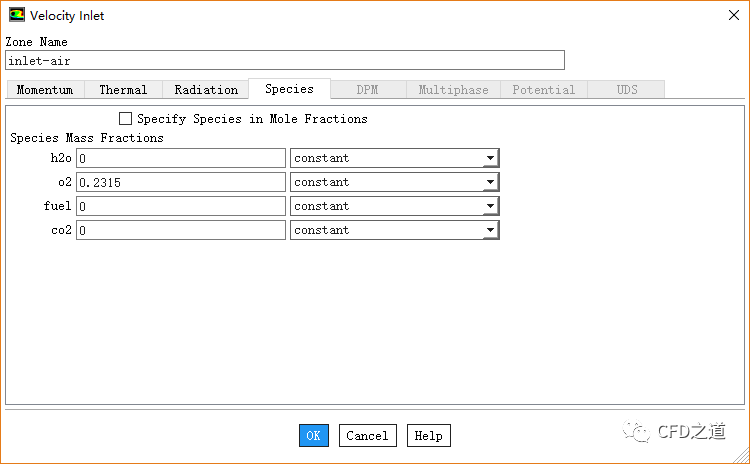Viewport: 750px width, 464px height.
Task: Edit the co2 mass fraction field
Action: 181,230
